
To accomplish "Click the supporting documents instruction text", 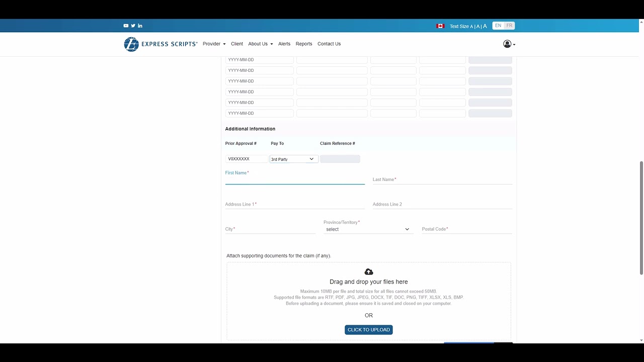I will tap(279, 256).
